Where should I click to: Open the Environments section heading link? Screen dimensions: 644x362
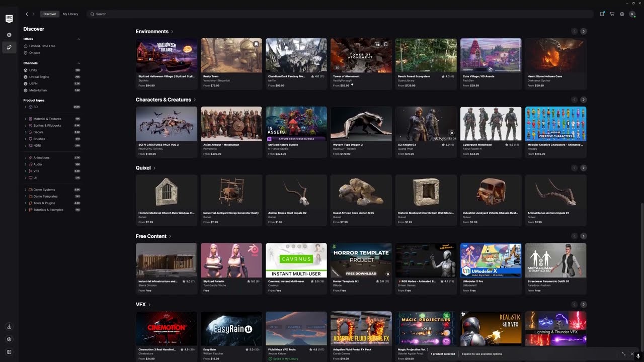click(x=154, y=32)
